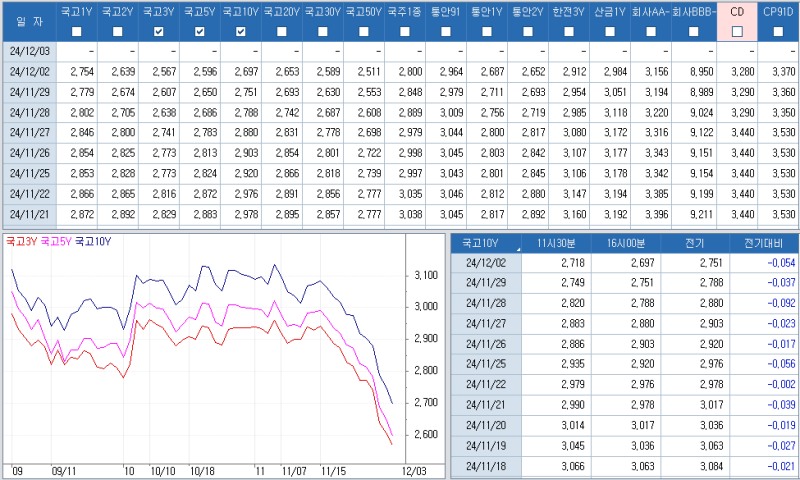The image size is (800, 480).
Task: Click the 국고5Y legend label in chart
Action: pos(55,241)
